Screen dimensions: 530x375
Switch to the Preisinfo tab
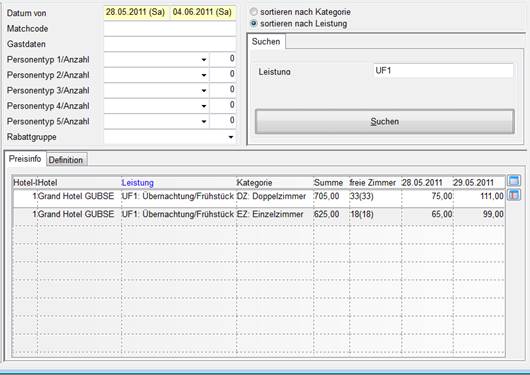25,159
